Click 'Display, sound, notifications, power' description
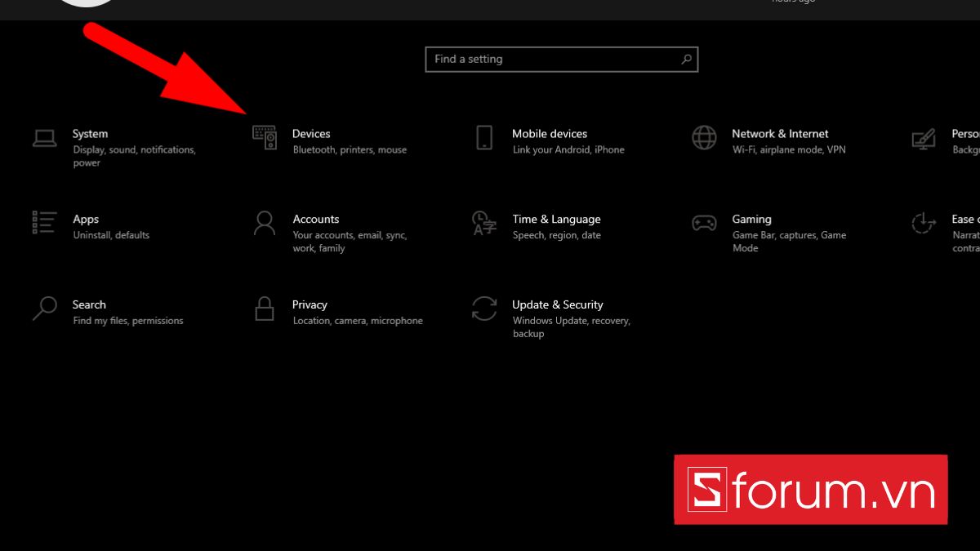The height and width of the screenshot is (551, 980). (134, 156)
